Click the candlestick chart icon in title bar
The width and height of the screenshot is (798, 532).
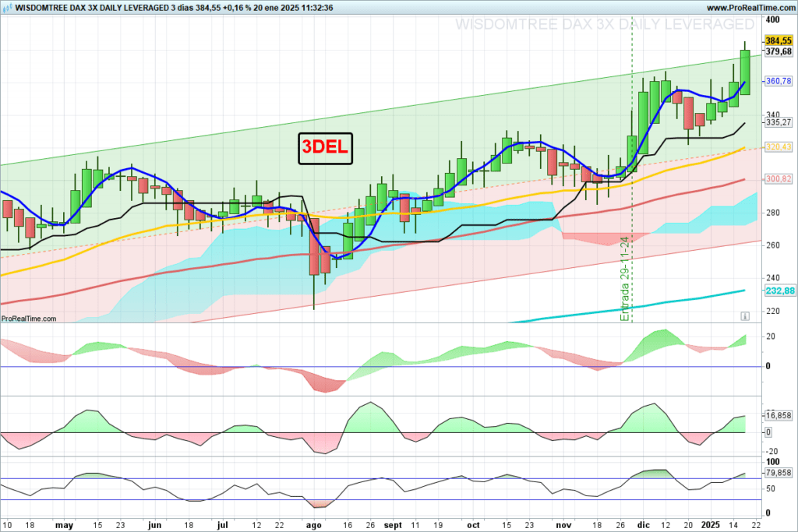coord(7,8)
